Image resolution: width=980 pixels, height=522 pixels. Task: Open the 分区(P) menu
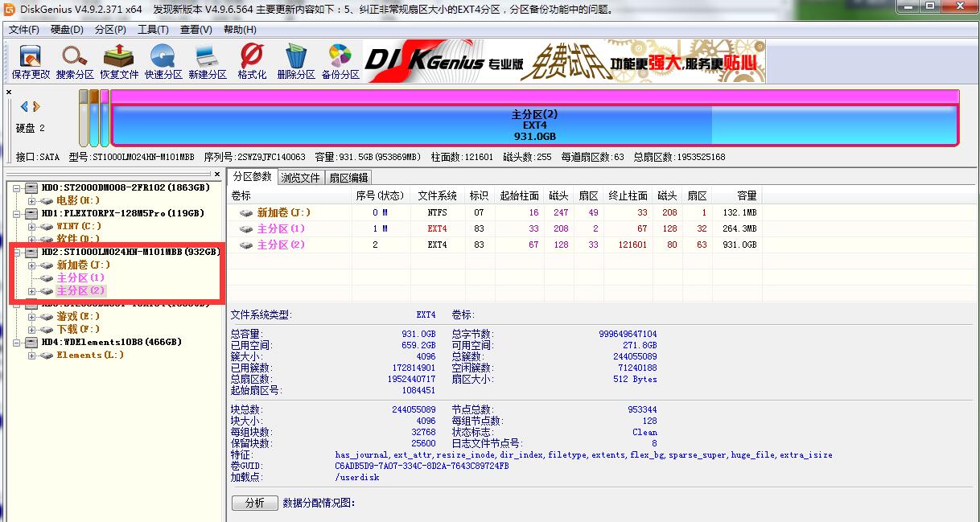pyautogui.click(x=110, y=30)
